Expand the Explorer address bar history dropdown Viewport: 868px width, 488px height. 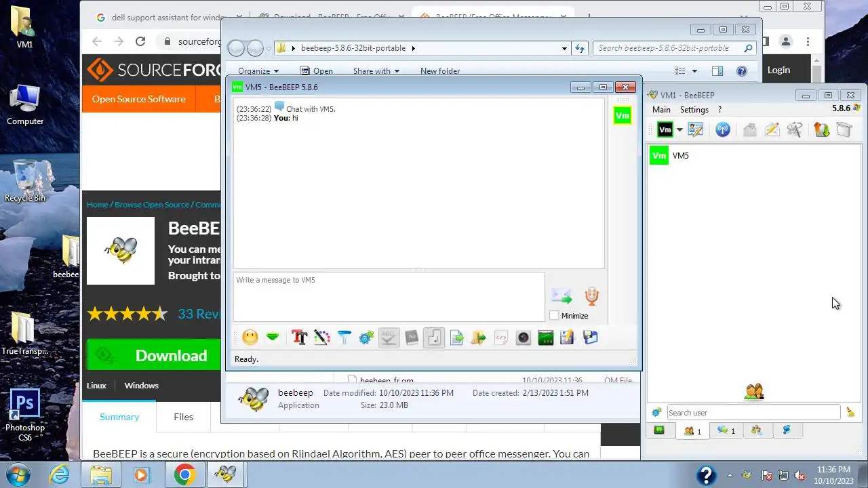564,48
